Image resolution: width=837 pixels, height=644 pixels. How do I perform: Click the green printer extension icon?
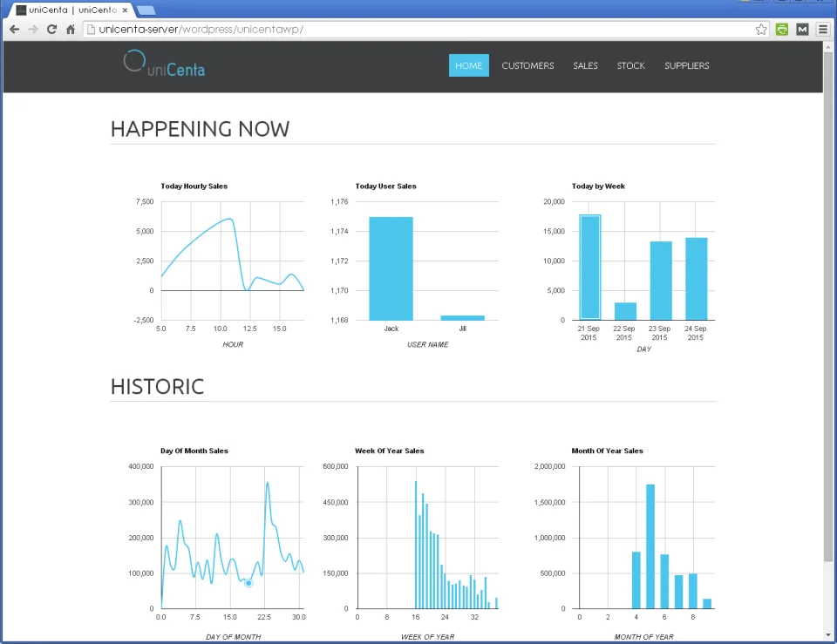point(782,30)
